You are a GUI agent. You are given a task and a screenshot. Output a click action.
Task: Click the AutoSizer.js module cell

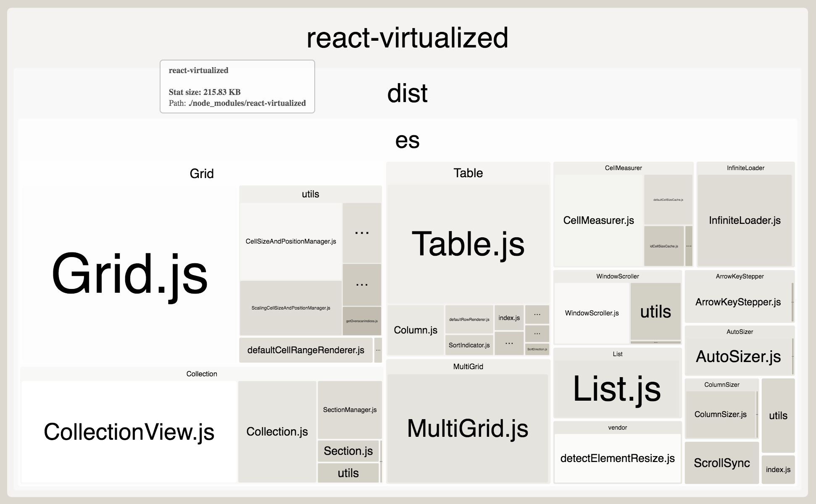point(738,357)
